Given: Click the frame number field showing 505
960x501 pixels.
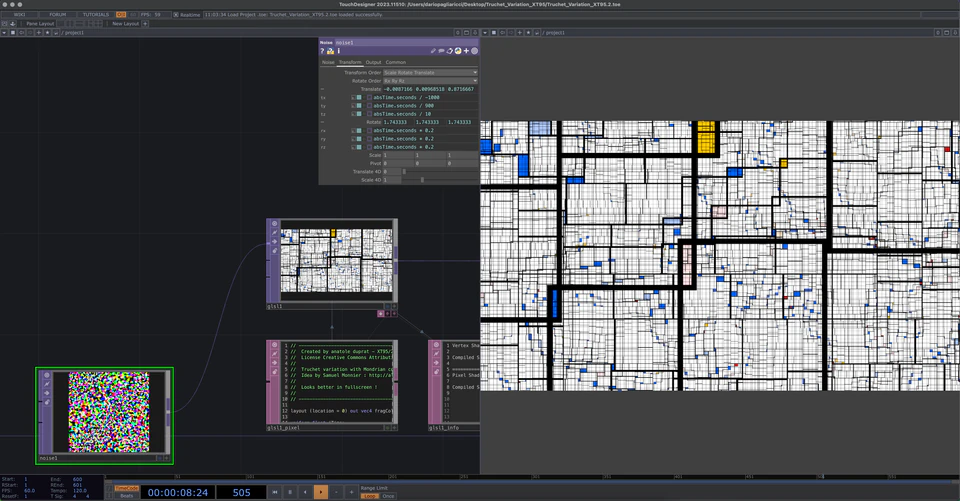Looking at the screenshot, I should (241, 492).
